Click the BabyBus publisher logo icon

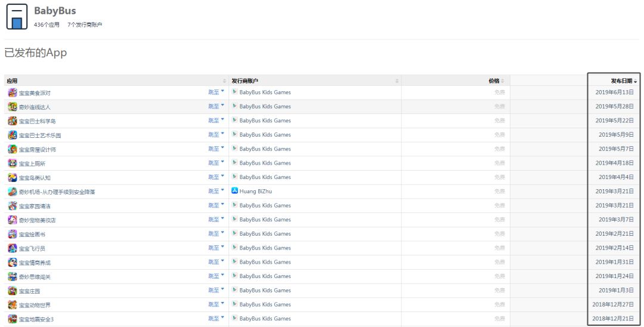coord(17,17)
